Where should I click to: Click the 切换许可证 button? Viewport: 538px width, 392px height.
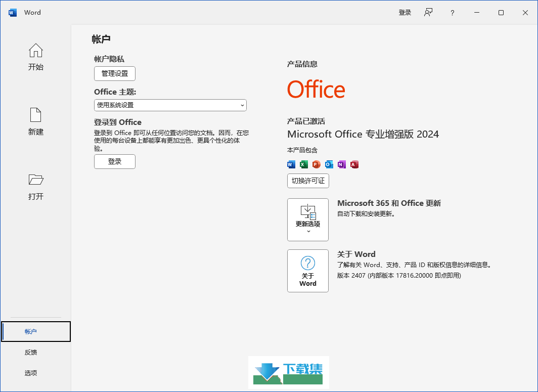(x=308, y=181)
